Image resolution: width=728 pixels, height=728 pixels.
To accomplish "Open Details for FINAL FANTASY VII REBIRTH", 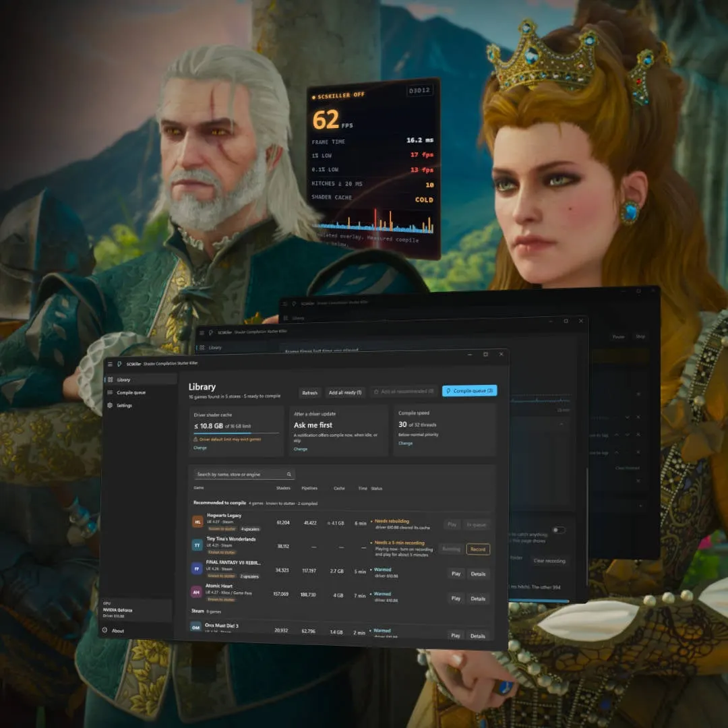I will [x=478, y=574].
